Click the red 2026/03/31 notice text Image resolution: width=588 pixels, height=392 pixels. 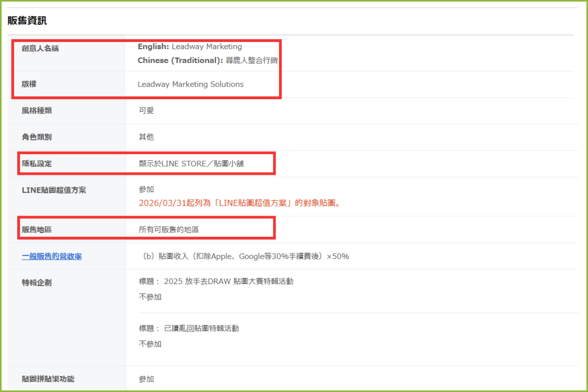[x=240, y=203]
